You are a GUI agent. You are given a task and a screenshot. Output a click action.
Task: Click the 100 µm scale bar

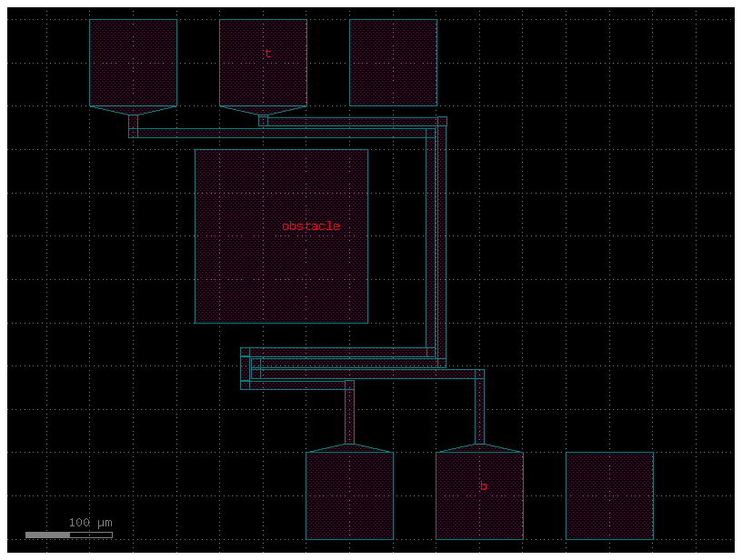(68, 535)
